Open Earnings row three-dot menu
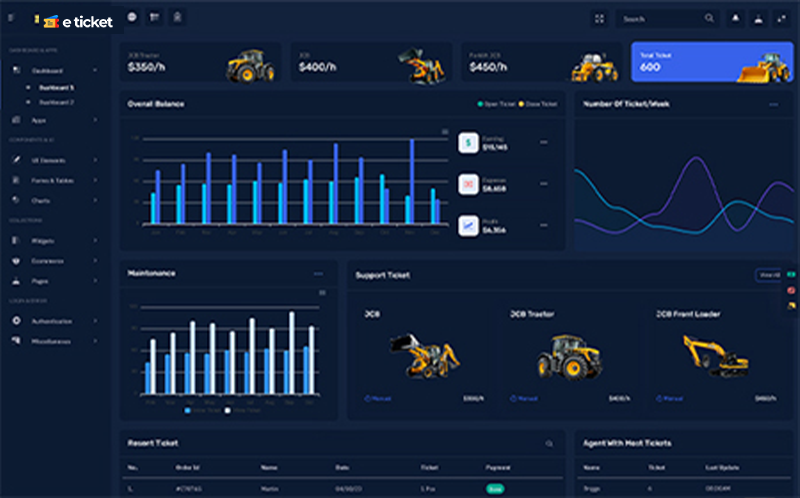Screen dimensions: 800x498 coord(543,142)
